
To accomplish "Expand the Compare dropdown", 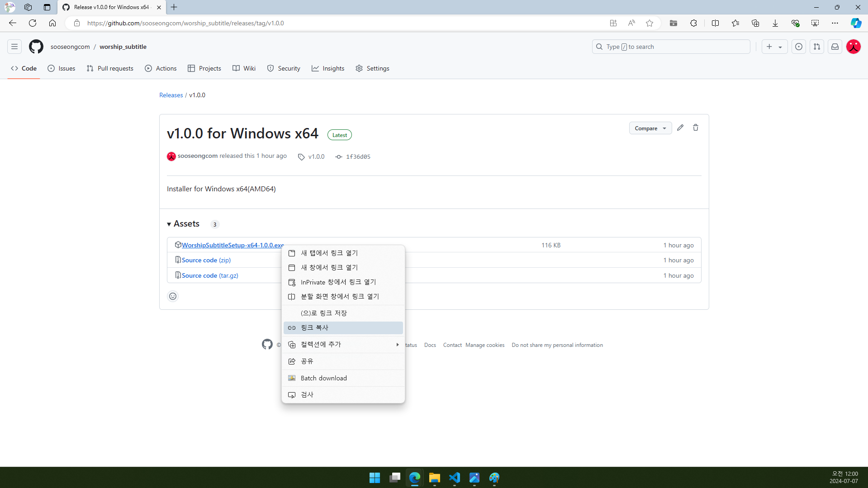I will point(650,128).
